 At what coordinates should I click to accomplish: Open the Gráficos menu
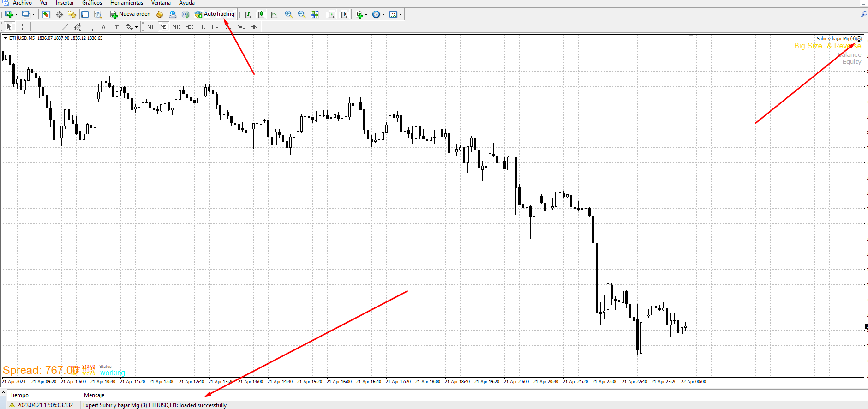coord(92,3)
